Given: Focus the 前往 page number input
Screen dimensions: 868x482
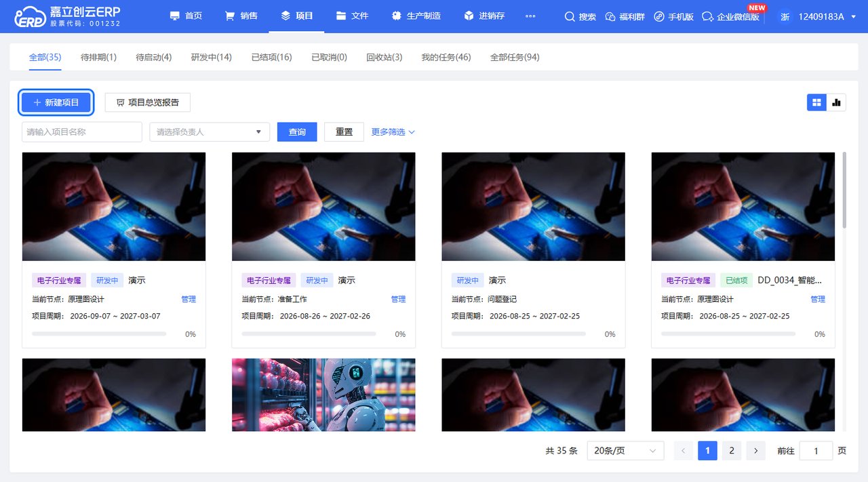Looking at the screenshot, I should pos(816,451).
